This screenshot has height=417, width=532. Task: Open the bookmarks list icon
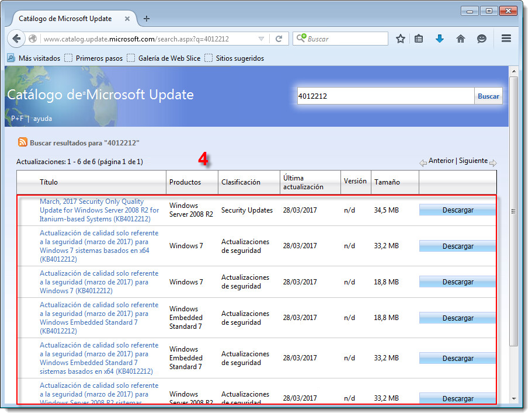click(419, 39)
